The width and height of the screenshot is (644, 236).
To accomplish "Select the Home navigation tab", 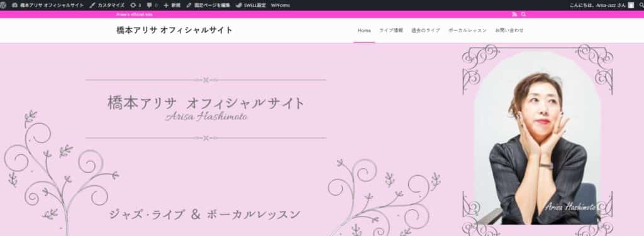I will tap(364, 30).
